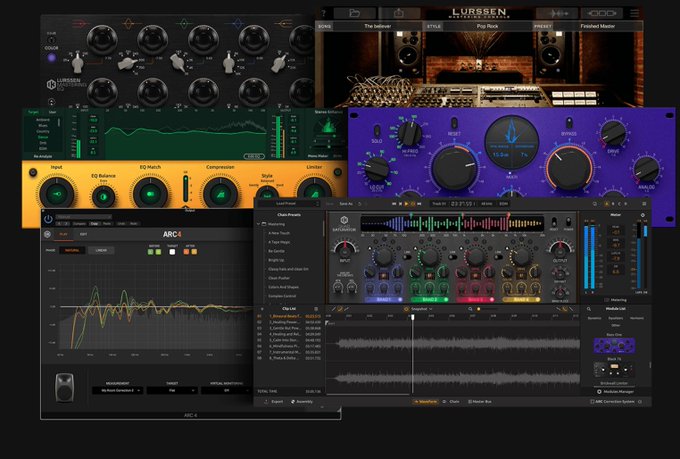Switch to Waveform view tab in T-RackS
This screenshot has height=459, width=680.
click(x=425, y=402)
